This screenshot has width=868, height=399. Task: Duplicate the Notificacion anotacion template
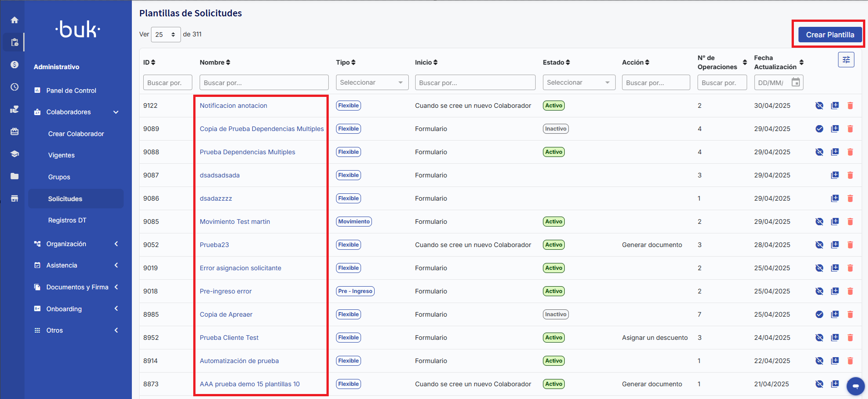point(835,106)
